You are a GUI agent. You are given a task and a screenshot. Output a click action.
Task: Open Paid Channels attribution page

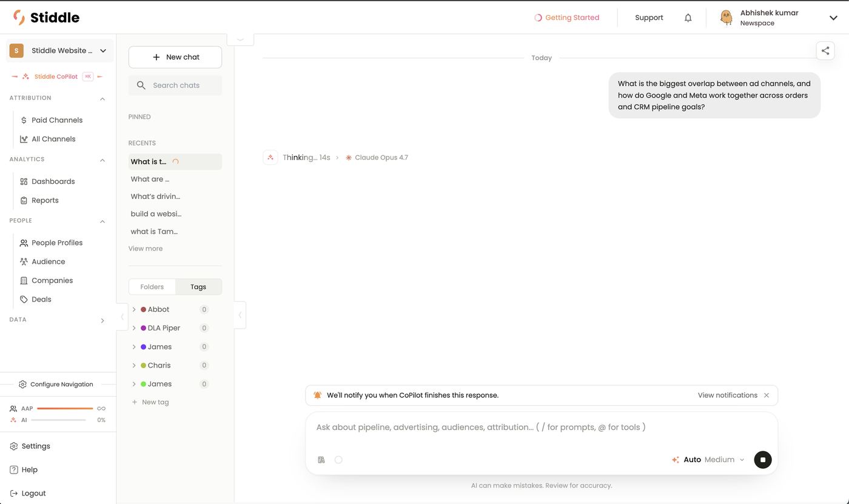click(57, 120)
